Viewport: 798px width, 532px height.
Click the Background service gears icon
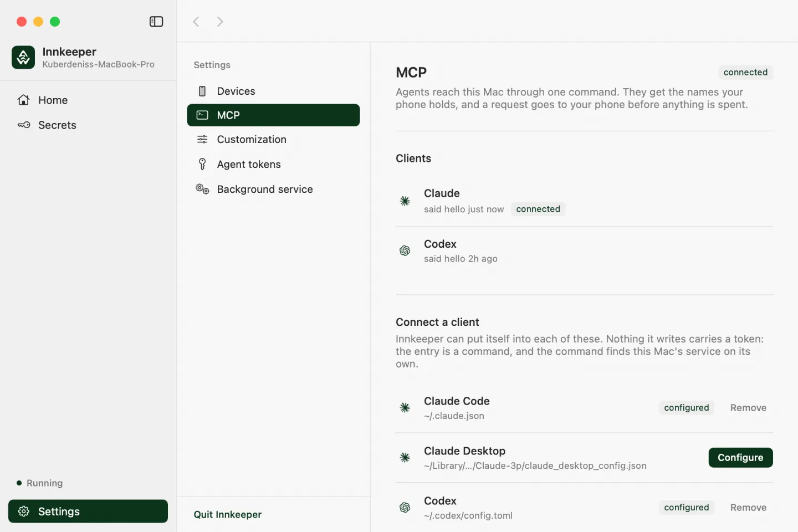click(x=202, y=189)
